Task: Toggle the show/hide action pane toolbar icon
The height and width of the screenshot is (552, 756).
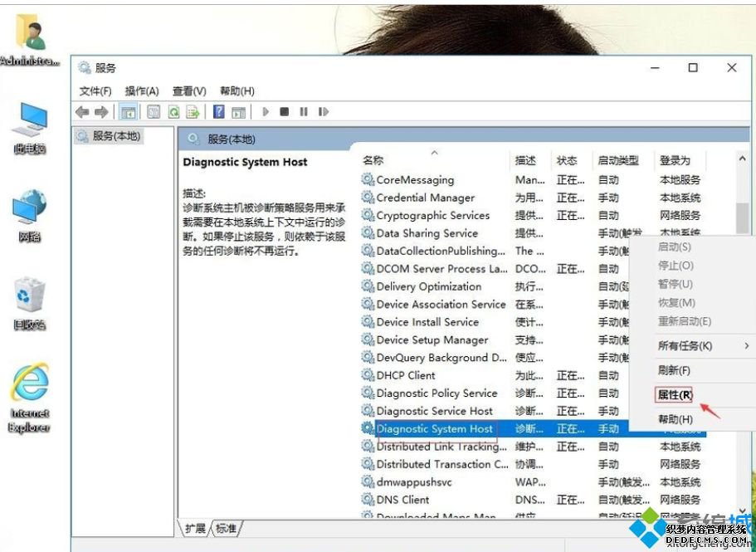Action: point(238,112)
